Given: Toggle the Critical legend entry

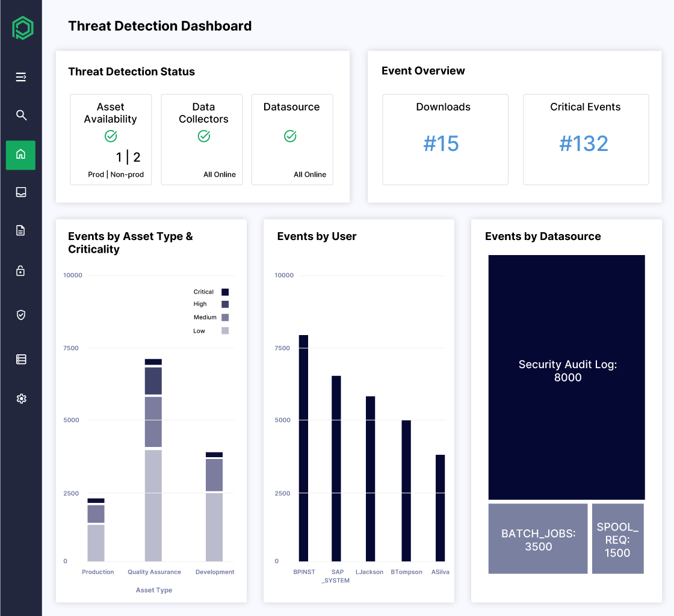Looking at the screenshot, I should tap(212, 291).
